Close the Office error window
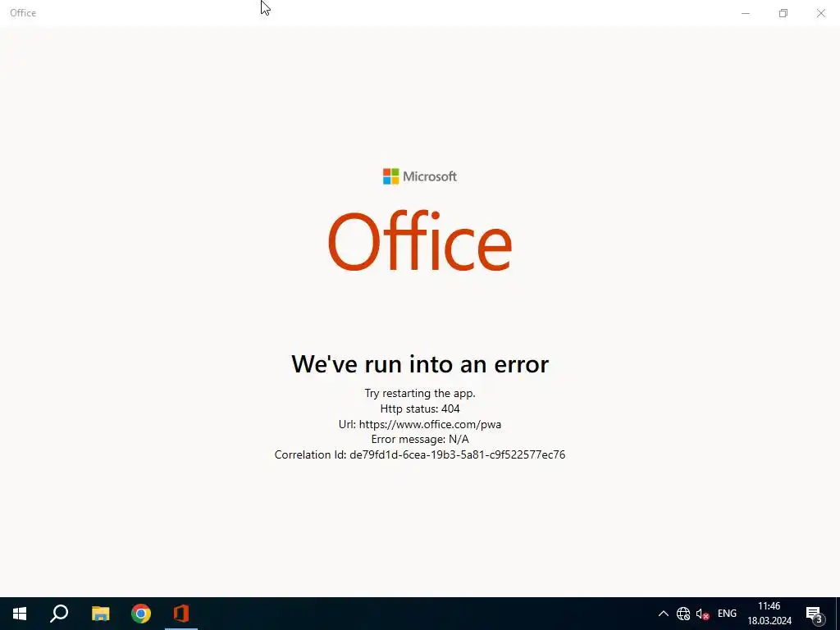The height and width of the screenshot is (630, 840). point(820,13)
